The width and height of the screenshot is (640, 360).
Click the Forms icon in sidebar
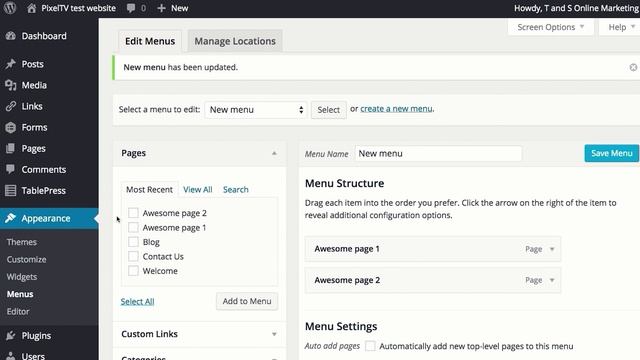(11, 127)
